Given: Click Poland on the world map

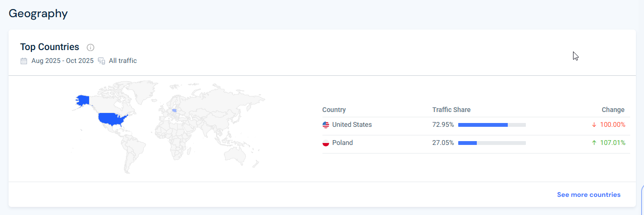Looking at the screenshot, I should click(x=174, y=111).
